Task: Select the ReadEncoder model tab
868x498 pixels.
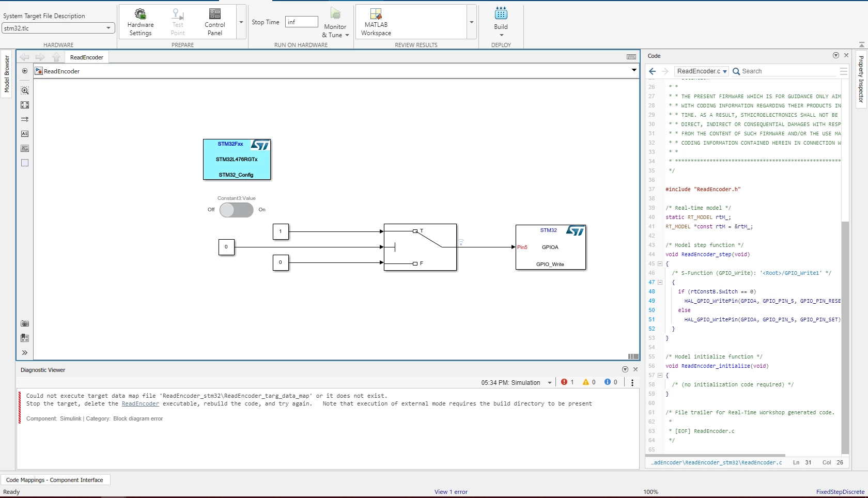Action: pos(87,57)
